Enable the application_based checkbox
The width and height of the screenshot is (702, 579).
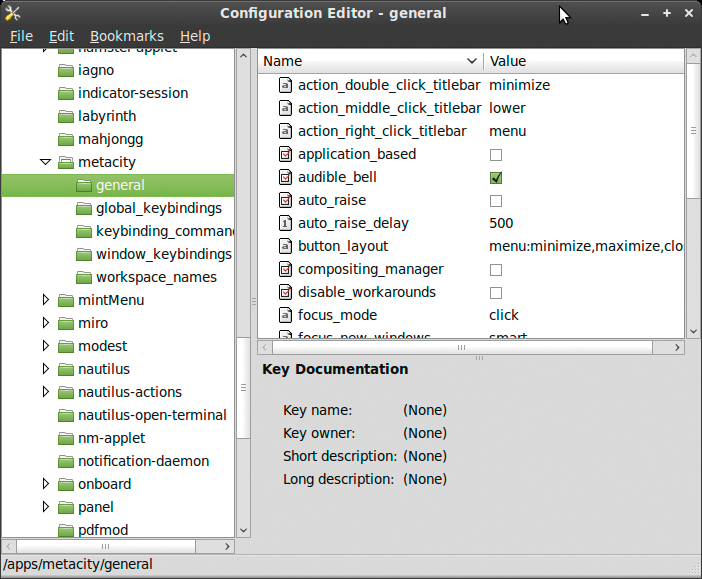(496, 155)
